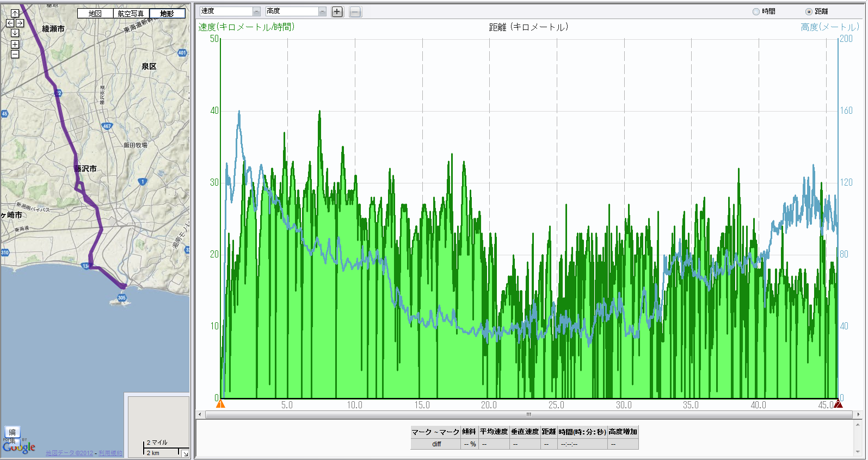Switch to 地図 map view
The image size is (868, 460).
(95, 14)
